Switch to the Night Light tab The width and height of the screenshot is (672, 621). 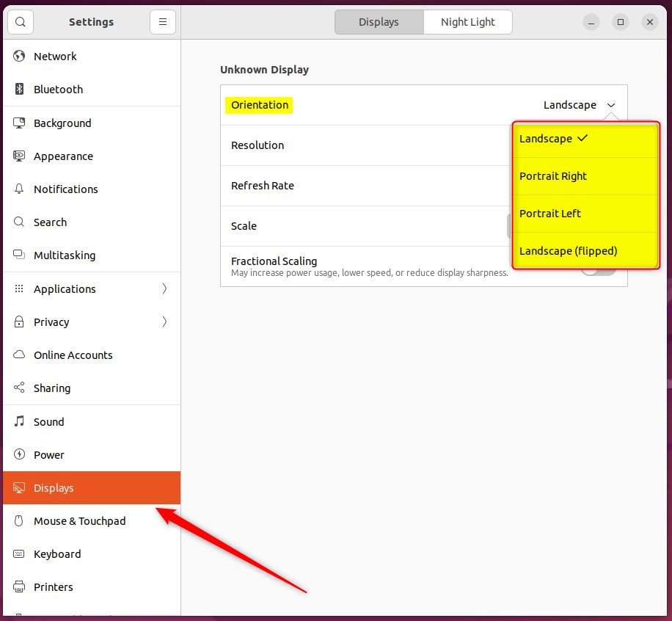pos(468,22)
